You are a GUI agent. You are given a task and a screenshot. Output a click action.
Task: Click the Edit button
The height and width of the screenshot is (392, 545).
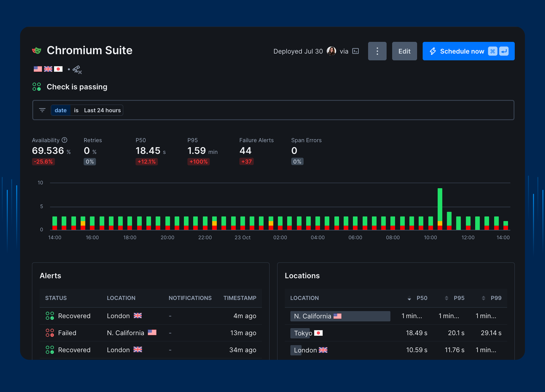[x=404, y=51]
